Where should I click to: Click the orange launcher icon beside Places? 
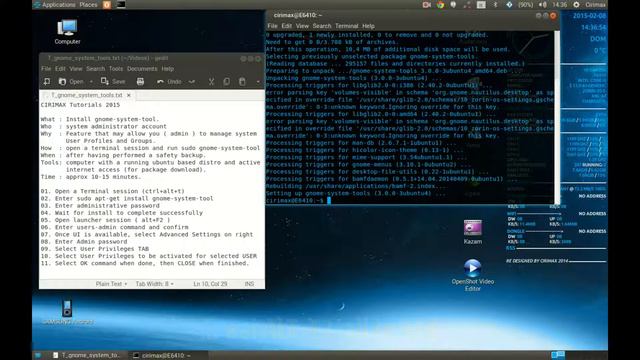(107, 4)
